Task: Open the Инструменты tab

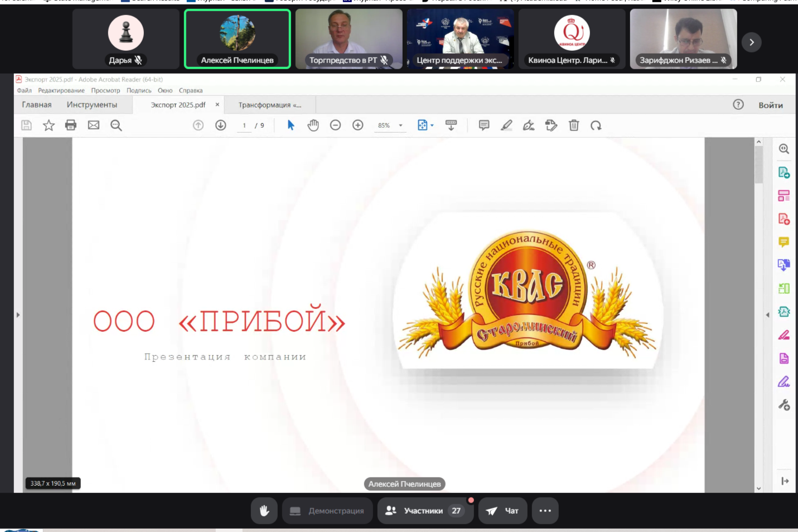Action: 92,105
